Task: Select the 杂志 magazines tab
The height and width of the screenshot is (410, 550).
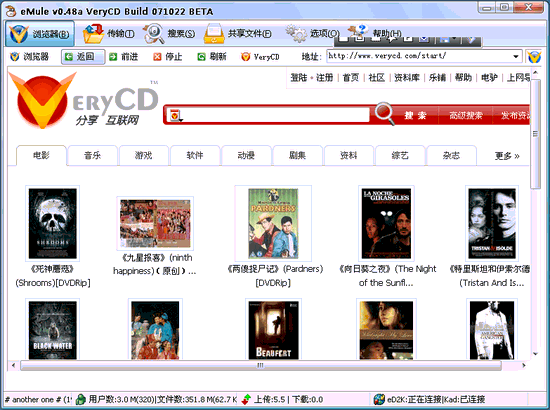Action: (451, 155)
